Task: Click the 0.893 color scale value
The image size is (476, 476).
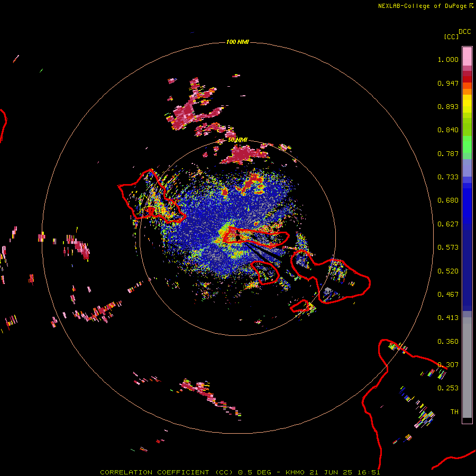Action: coord(448,106)
